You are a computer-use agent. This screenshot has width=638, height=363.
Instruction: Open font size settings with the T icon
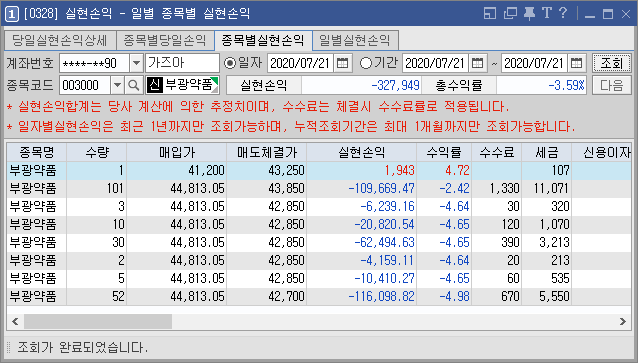point(547,13)
